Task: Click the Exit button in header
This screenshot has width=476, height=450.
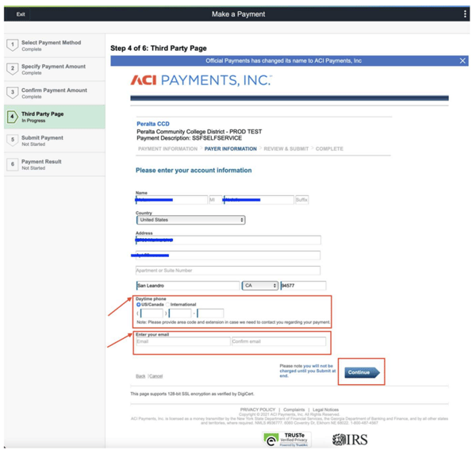Action: pyautogui.click(x=21, y=14)
